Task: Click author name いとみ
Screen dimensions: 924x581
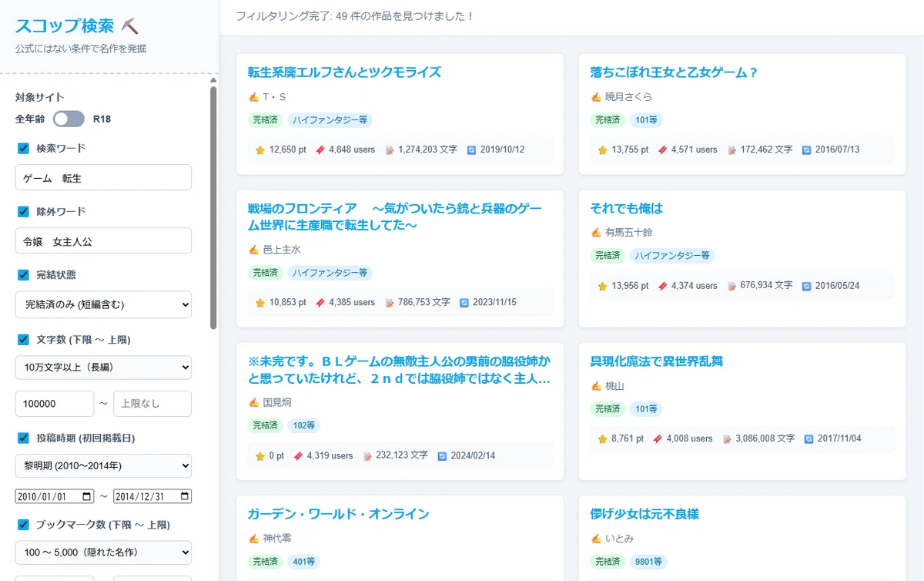Action: tap(620, 539)
